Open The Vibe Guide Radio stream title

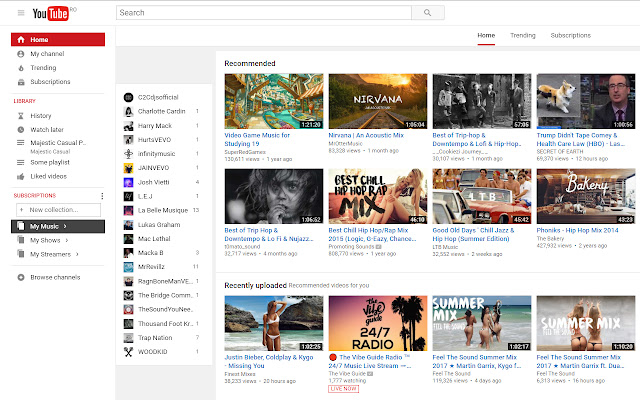(x=370, y=362)
